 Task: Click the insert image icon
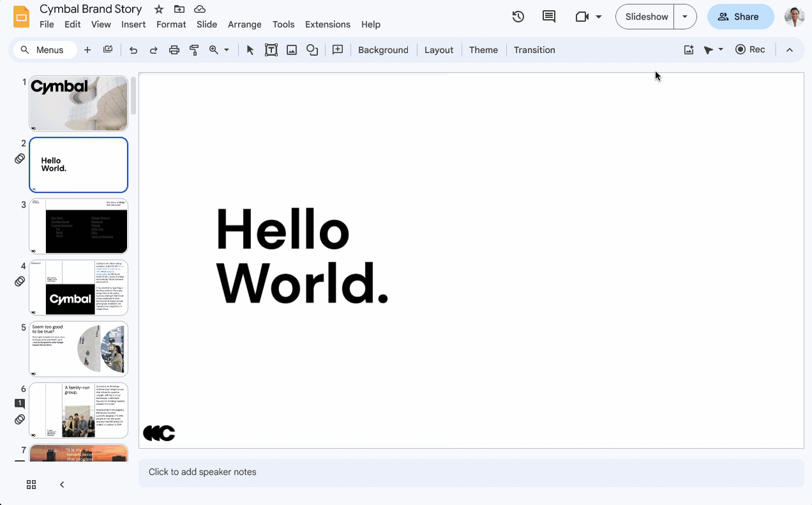292,50
